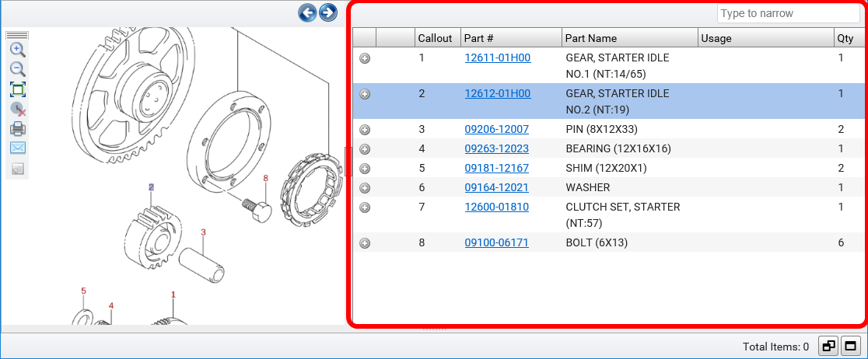Go to the previous diagram with the back arrow

pyautogui.click(x=307, y=12)
